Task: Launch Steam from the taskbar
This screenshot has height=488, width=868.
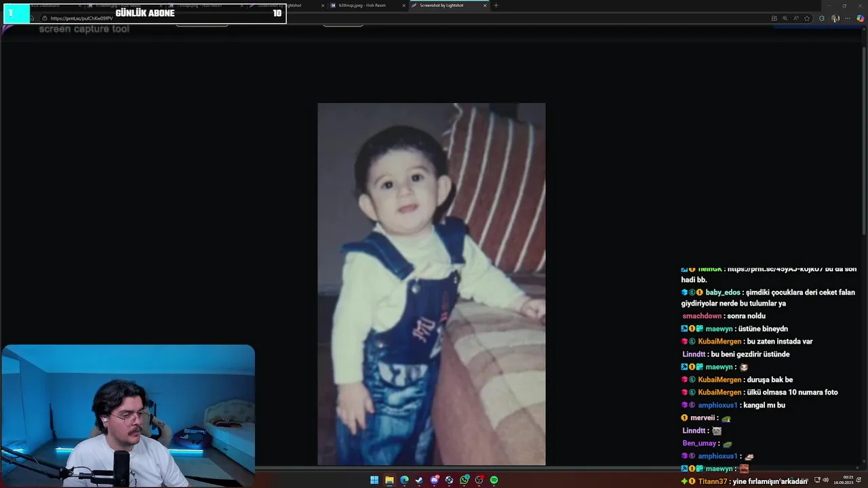Action: (419, 480)
